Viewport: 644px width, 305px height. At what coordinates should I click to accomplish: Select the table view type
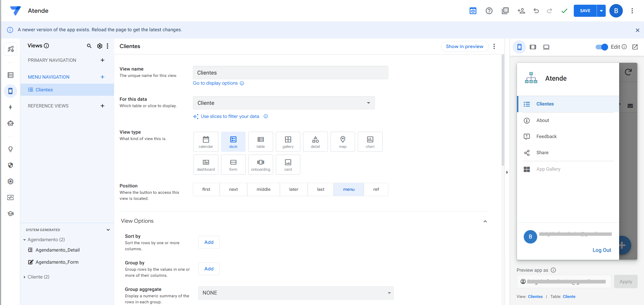(x=260, y=142)
